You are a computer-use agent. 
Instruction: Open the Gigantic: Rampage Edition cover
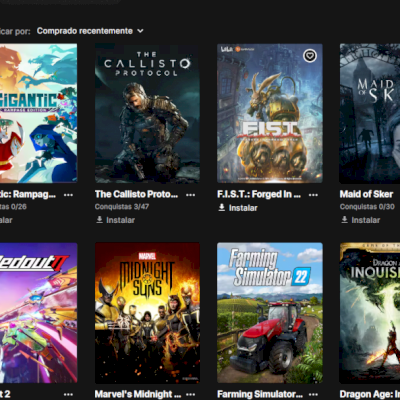(x=38, y=113)
